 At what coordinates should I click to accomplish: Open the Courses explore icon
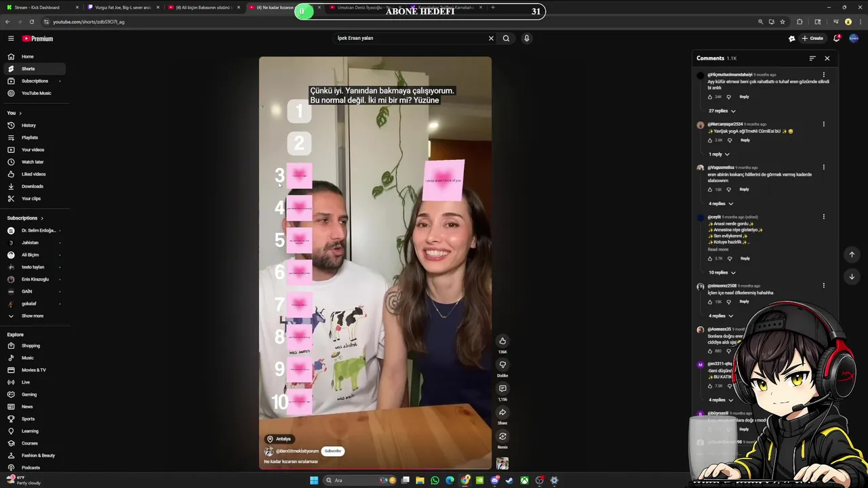click(x=11, y=443)
